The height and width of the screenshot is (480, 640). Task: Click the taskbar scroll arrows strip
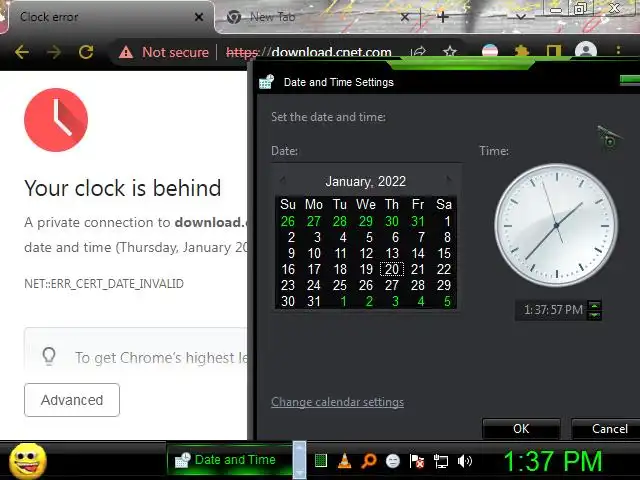299,460
